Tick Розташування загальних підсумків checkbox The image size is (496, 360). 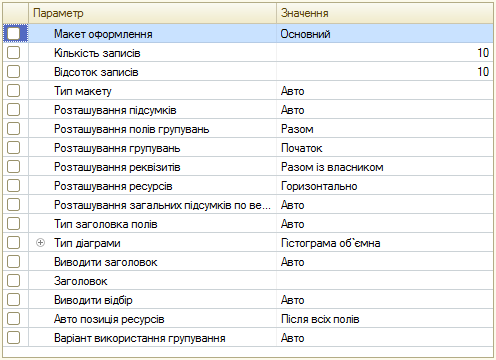click(13, 205)
